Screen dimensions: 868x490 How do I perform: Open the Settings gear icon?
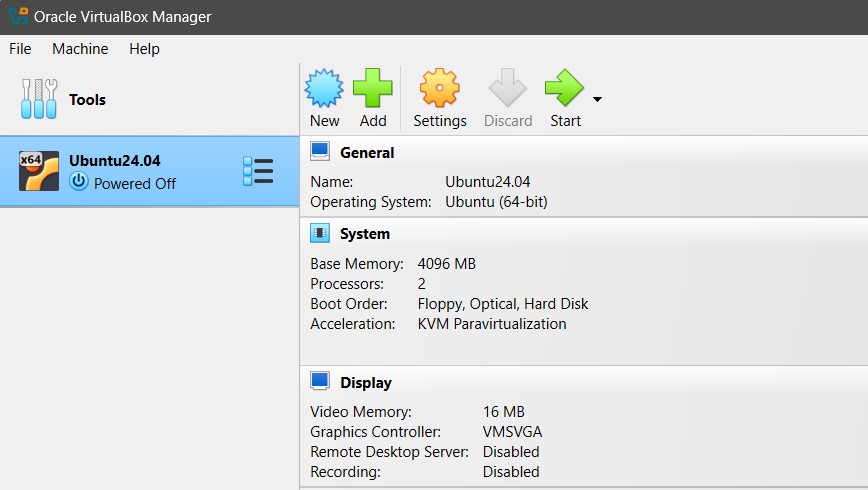[x=439, y=88]
